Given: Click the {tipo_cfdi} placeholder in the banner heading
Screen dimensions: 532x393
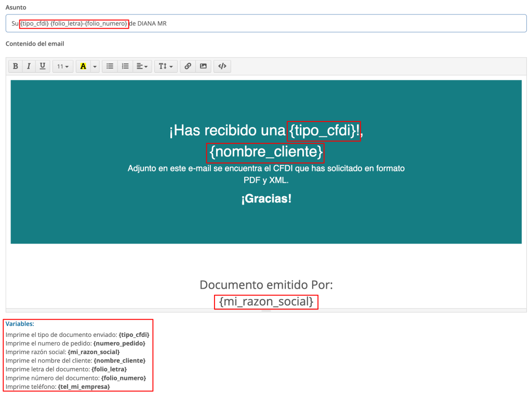Looking at the screenshot, I should click(324, 131).
